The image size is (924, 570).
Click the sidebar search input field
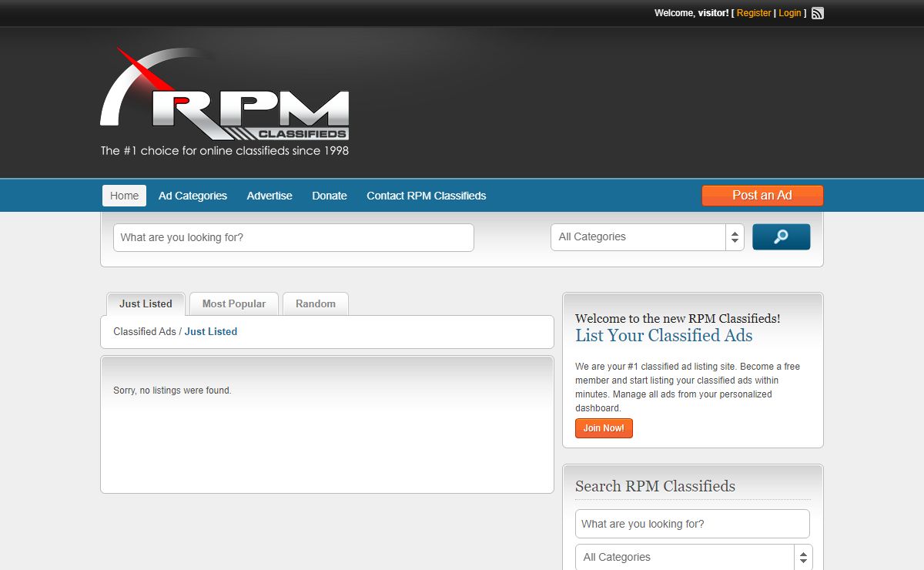pos(692,524)
